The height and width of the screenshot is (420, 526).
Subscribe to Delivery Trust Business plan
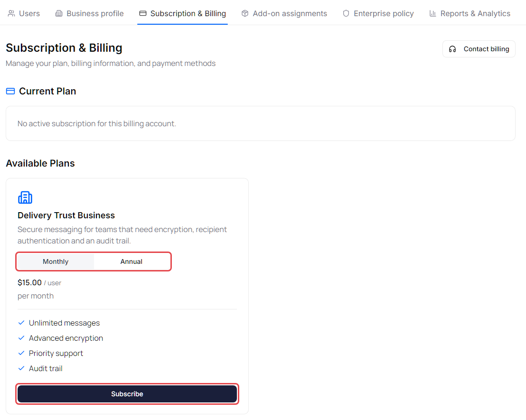pos(127,394)
